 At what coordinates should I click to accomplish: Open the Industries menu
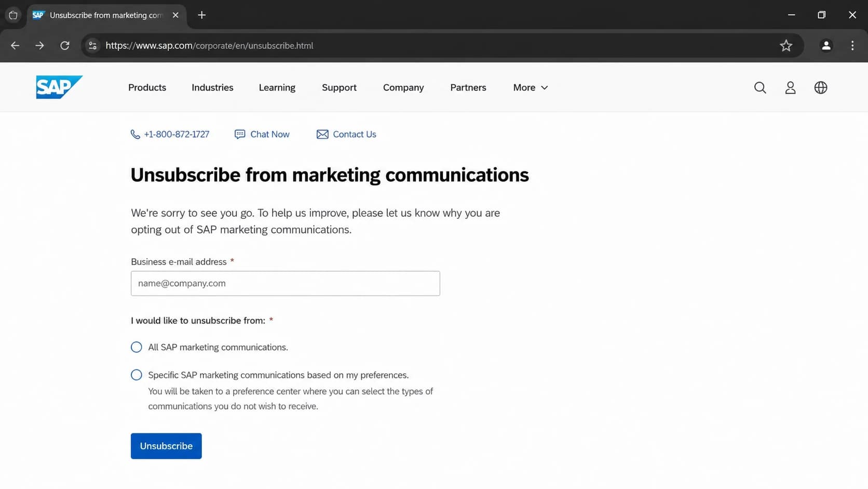pos(212,87)
